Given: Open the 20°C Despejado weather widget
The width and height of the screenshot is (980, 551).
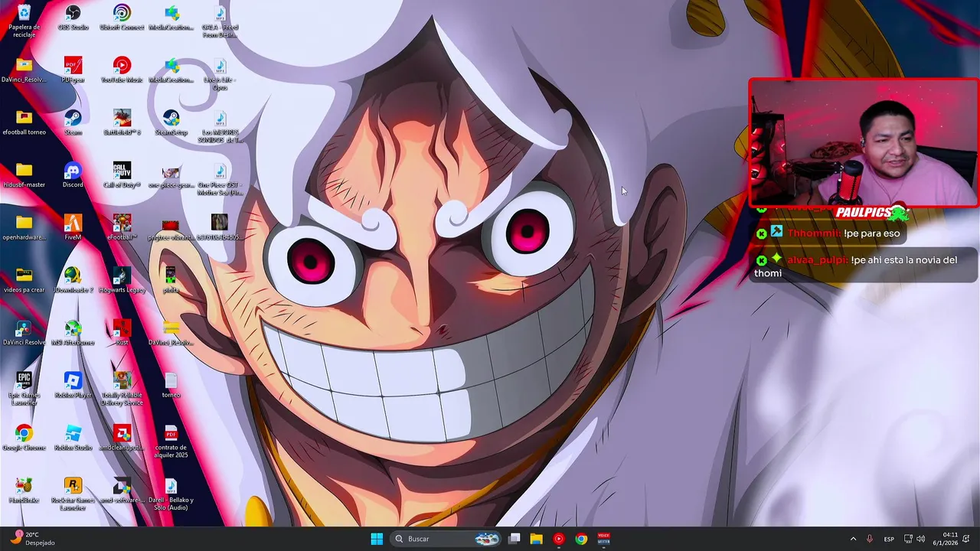Looking at the screenshot, I should pos(32,539).
